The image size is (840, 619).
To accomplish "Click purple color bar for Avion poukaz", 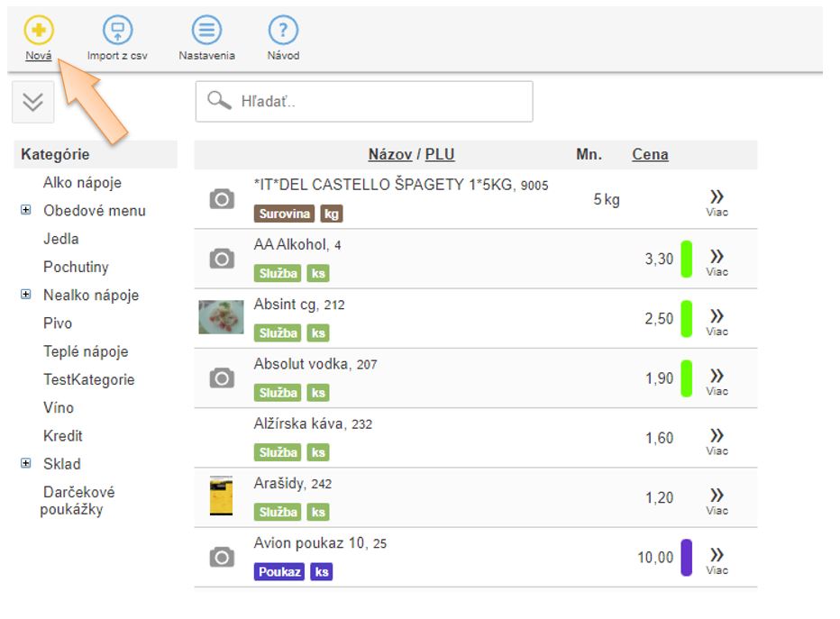I will coord(686,558).
